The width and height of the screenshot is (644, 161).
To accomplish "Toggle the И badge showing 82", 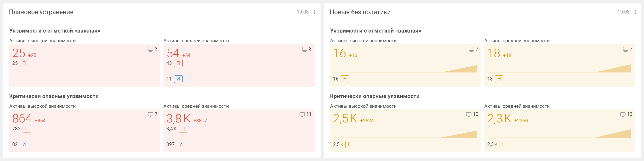I will [24, 145].
